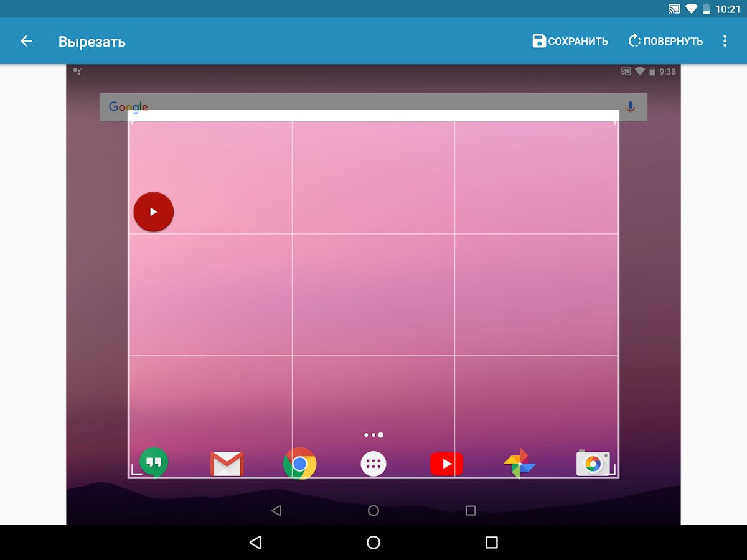Click the Google Photos pinwheel icon
The width and height of the screenshot is (747, 560).
click(520, 464)
